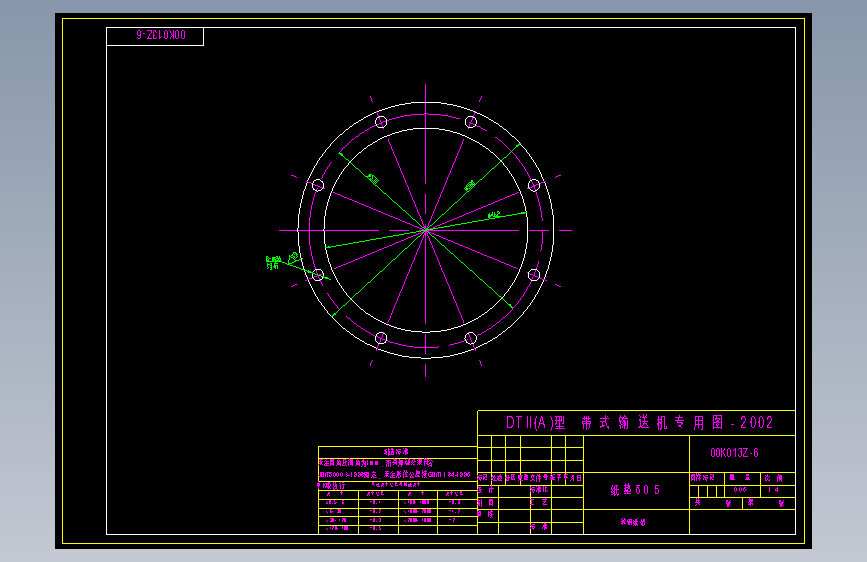The height and width of the screenshot is (562, 867).
Task: Click the green radial dimension label right of center
Action: (494, 215)
